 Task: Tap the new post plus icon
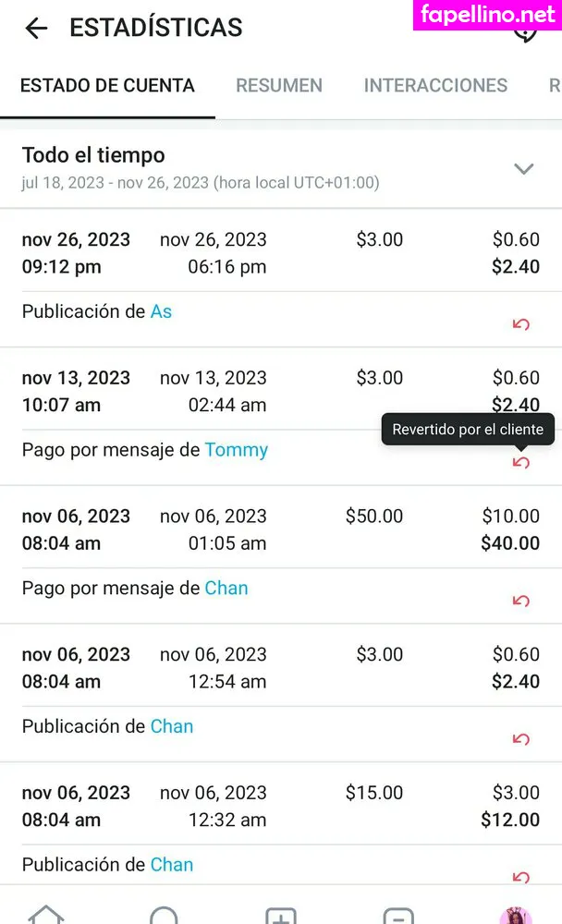tap(280, 915)
